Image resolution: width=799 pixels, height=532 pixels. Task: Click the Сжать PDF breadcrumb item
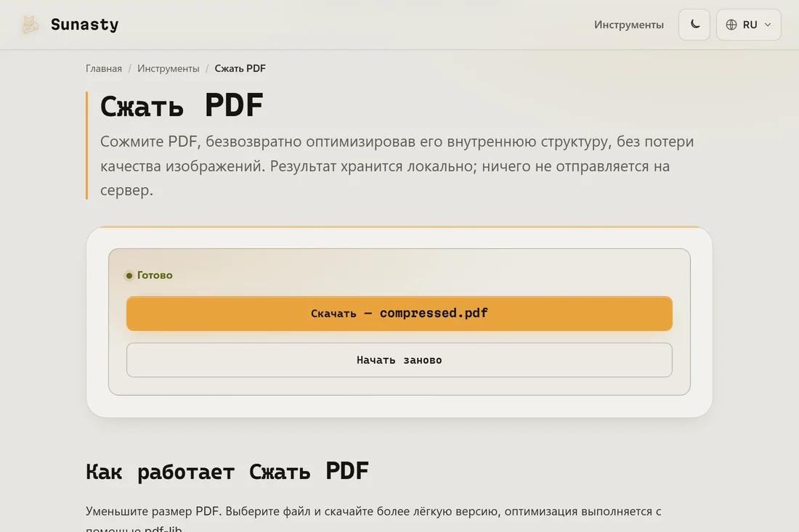[x=240, y=68]
